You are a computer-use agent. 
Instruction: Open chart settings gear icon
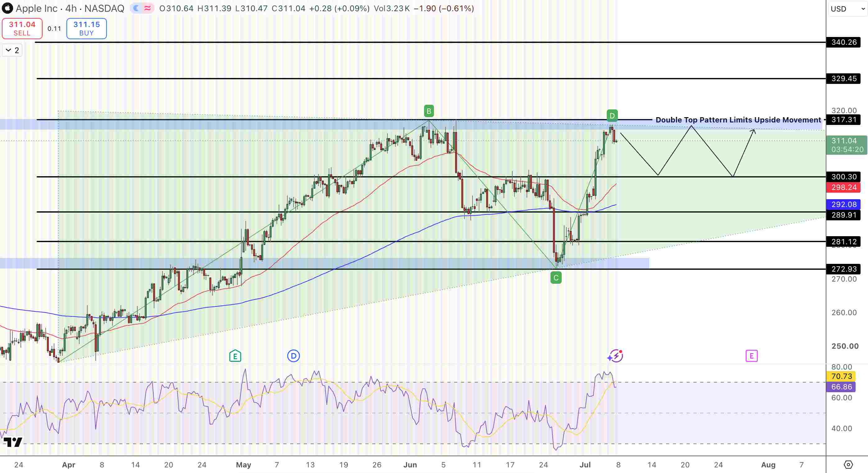click(x=848, y=465)
